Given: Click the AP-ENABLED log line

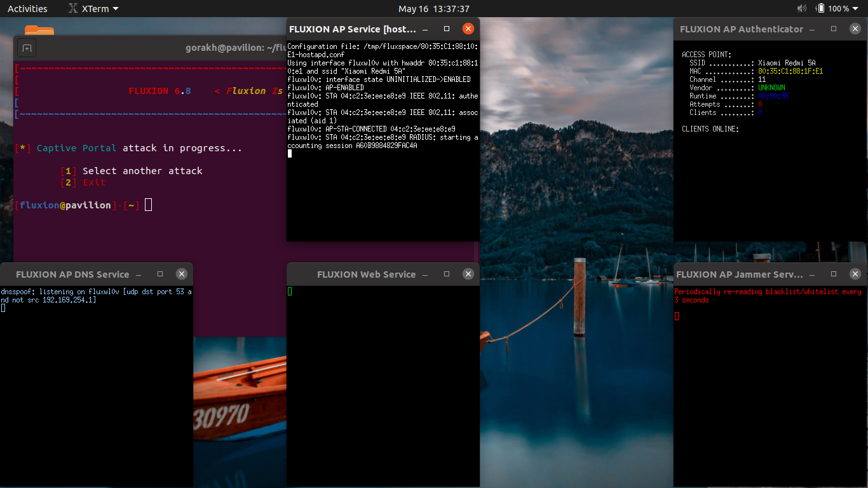Looking at the screenshot, I should 326,88.
